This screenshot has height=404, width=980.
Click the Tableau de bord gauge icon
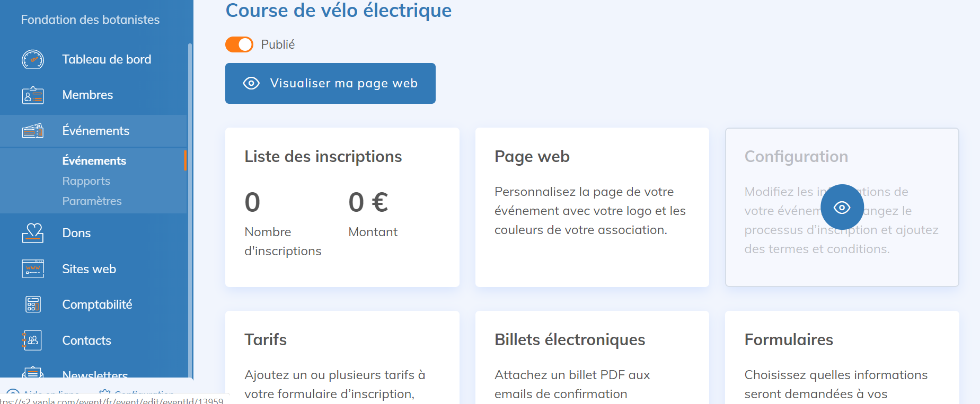pyautogui.click(x=33, y=59)
